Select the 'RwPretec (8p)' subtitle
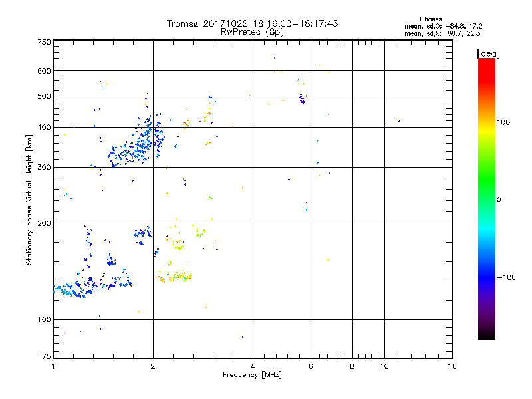The height and width of the screenshot is (399, 532). point(252,32)
